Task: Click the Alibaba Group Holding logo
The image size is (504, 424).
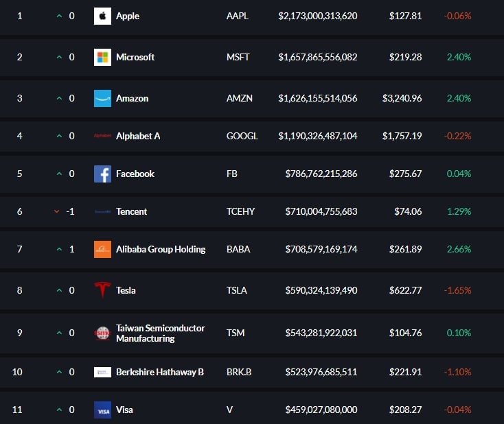Action: point(102,249)
